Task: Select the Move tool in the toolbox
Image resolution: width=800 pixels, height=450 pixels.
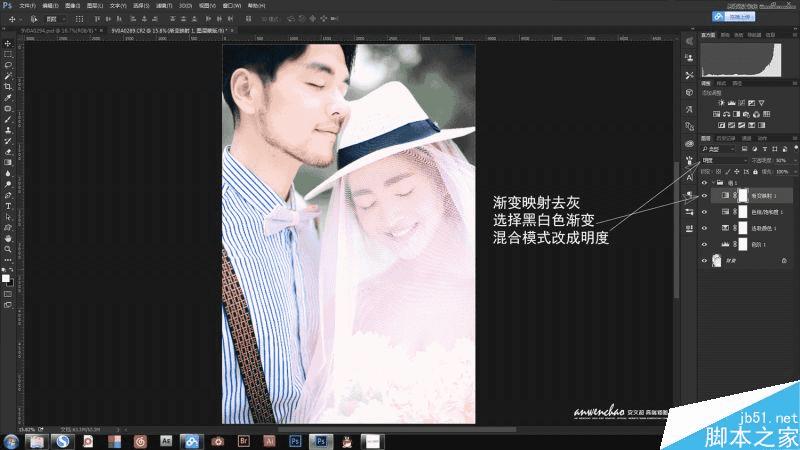Action: (x=8, y=43)
